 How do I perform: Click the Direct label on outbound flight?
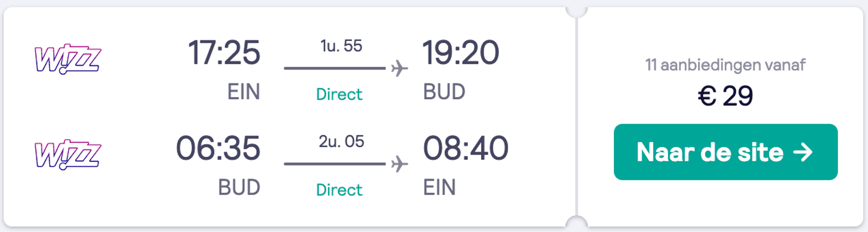339,94
